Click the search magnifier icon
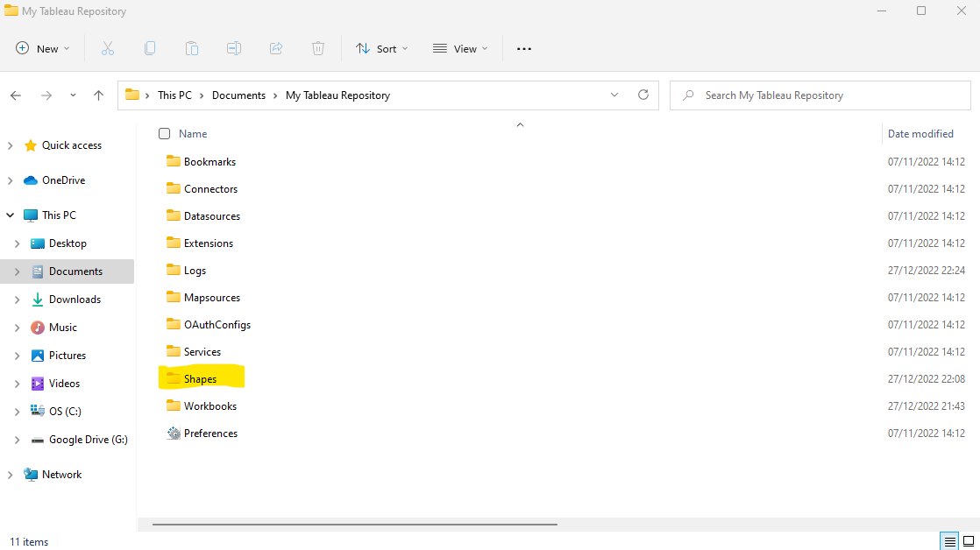This screenshot has width=980, height=550. (688, 95)
